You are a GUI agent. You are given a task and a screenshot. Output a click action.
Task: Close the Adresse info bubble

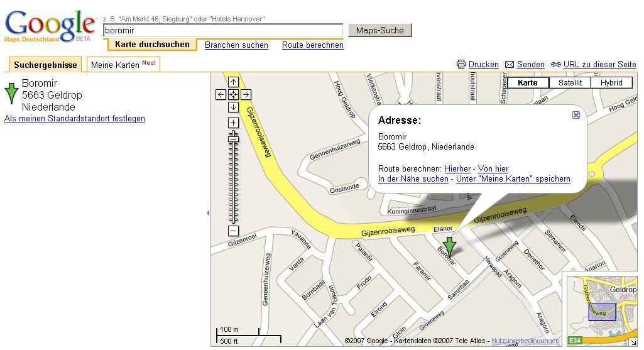click(576, 115)
